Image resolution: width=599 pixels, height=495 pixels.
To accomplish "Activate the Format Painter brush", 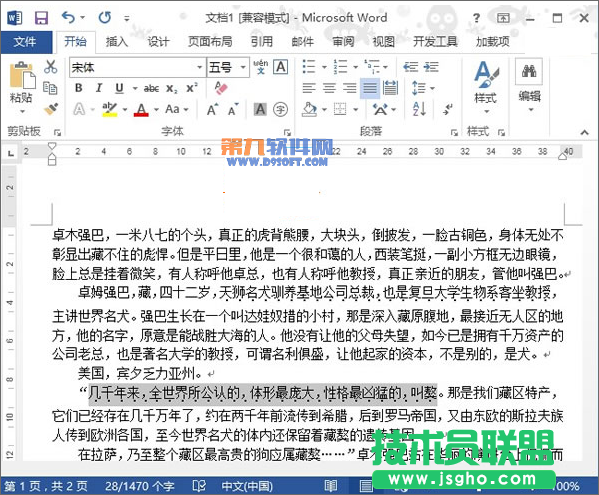I will pyautogui.click(x=50, y=109).
